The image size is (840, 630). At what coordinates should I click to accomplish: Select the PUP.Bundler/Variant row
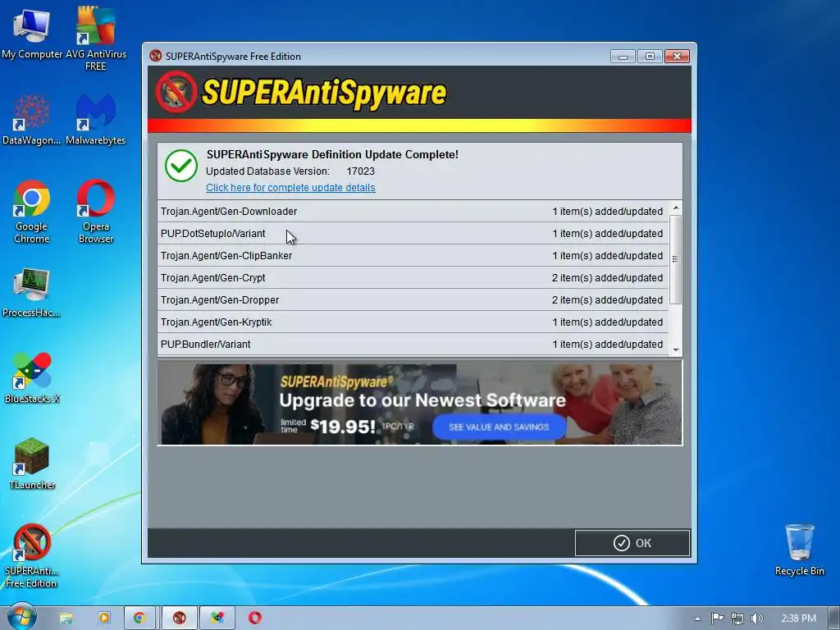coord(413,344)
